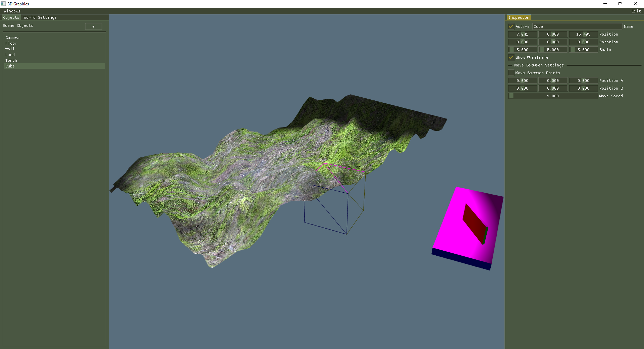The image size is (644, 349).
Task: Switch to the Objects tab
Action: 11,17
